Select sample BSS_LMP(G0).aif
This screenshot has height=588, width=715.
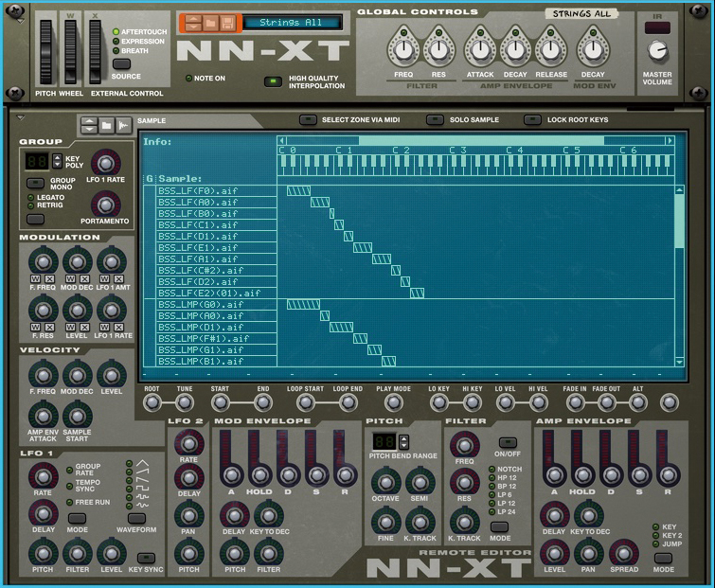pos(217,305)
